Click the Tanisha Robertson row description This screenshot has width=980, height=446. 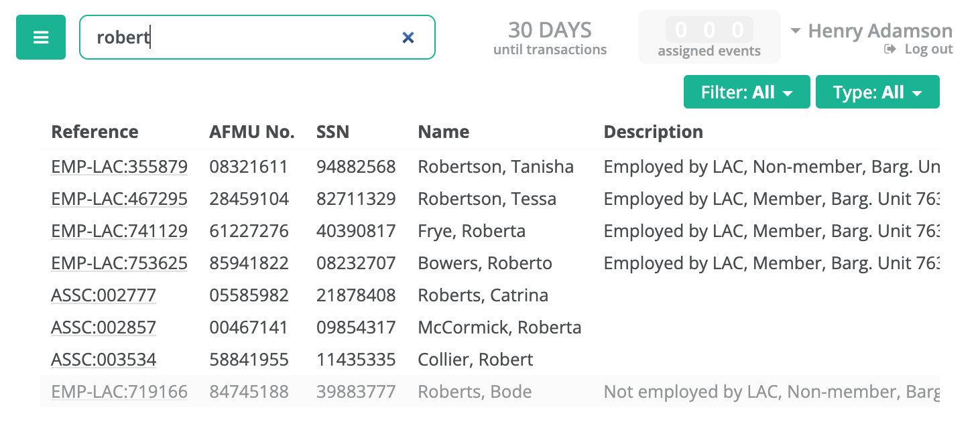(x=772, y=167)
